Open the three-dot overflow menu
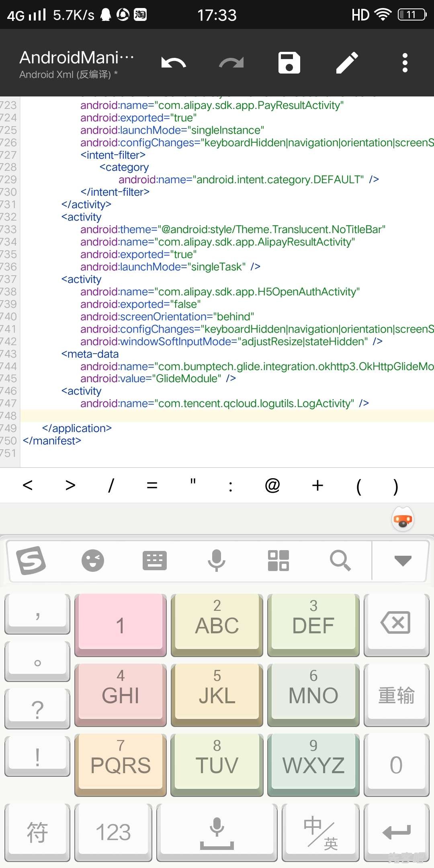This screenshot has height=868, width=434. click(405, 63)
